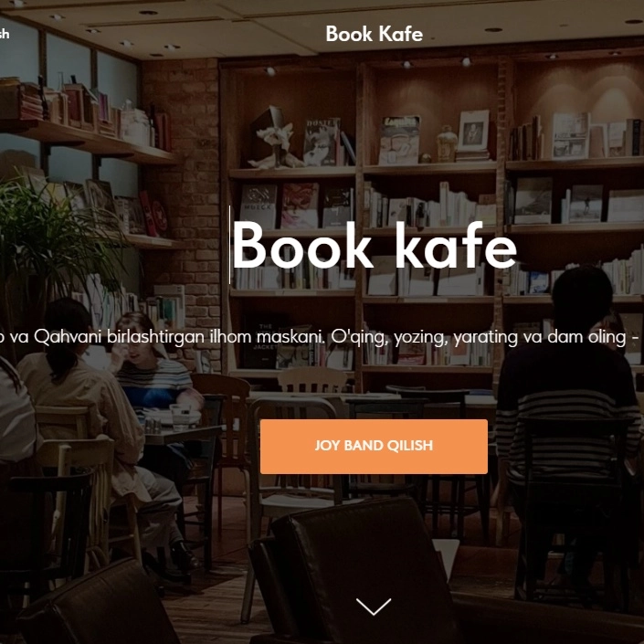This screenshot has width=644, height=644.
Task: Click the word 'Qahvani' in the subtitle
Action: [68, 337]
